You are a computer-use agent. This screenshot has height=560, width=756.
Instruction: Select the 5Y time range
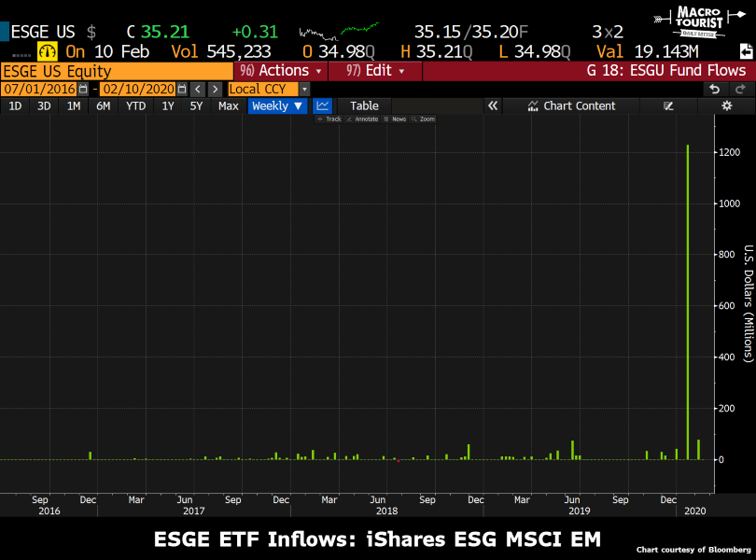click(x=196, y=105)
